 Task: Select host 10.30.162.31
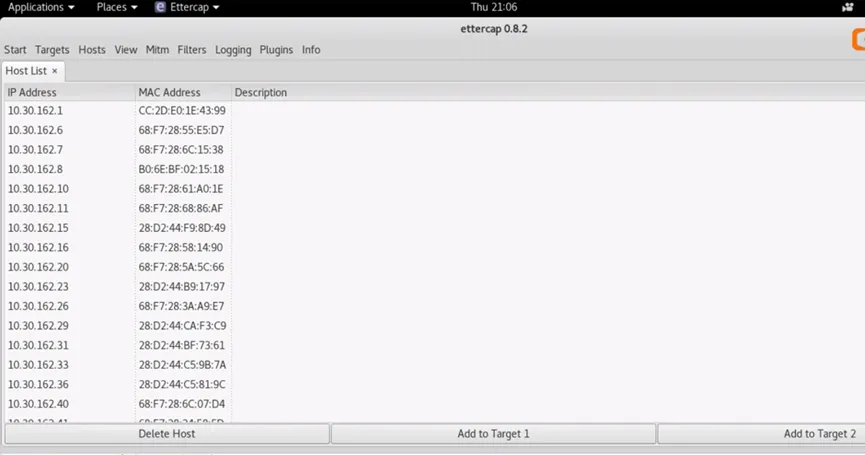[x=38, y=345]
